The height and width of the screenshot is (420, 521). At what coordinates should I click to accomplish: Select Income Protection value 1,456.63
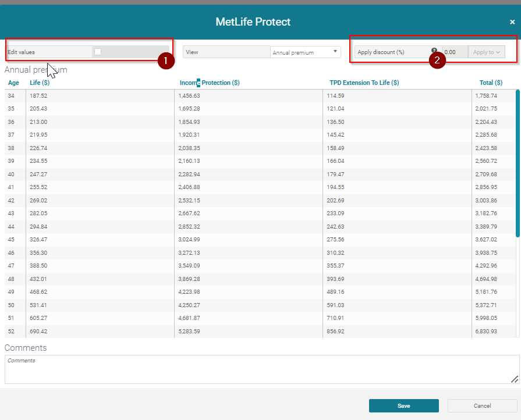pyautogui.click(x=189, y=95)
